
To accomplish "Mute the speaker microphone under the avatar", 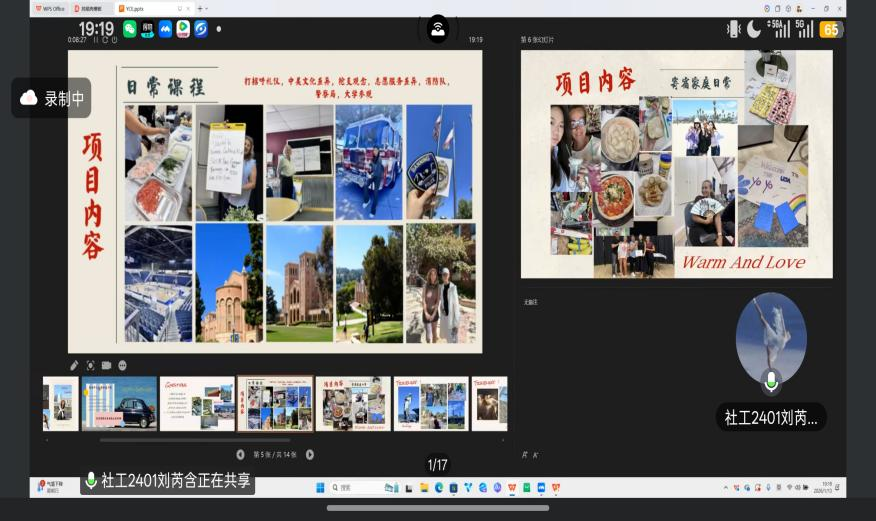I will [x=770, y=380].
